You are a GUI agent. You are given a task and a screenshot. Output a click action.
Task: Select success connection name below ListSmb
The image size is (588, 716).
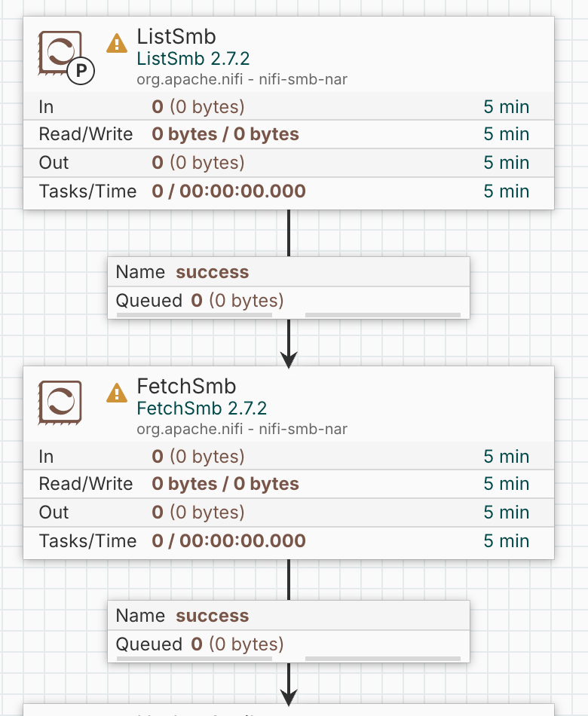pyautogui.click(x=213, y=272)
